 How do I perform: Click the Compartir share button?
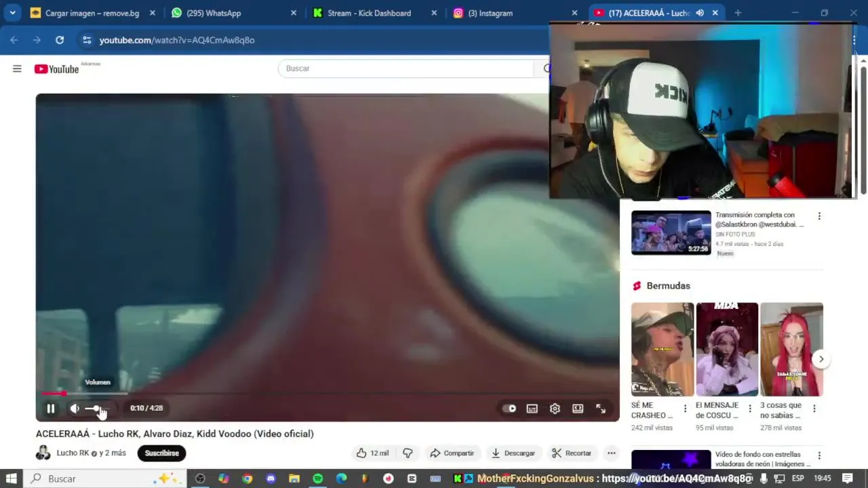coord(452,453)
